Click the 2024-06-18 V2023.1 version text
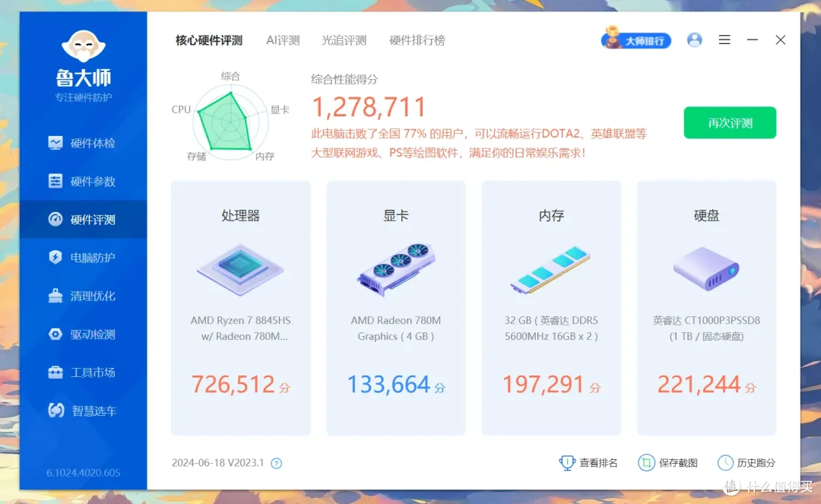The width and height of the screenshot is (821, 504). pyautogui.click(x=218, y=463)
